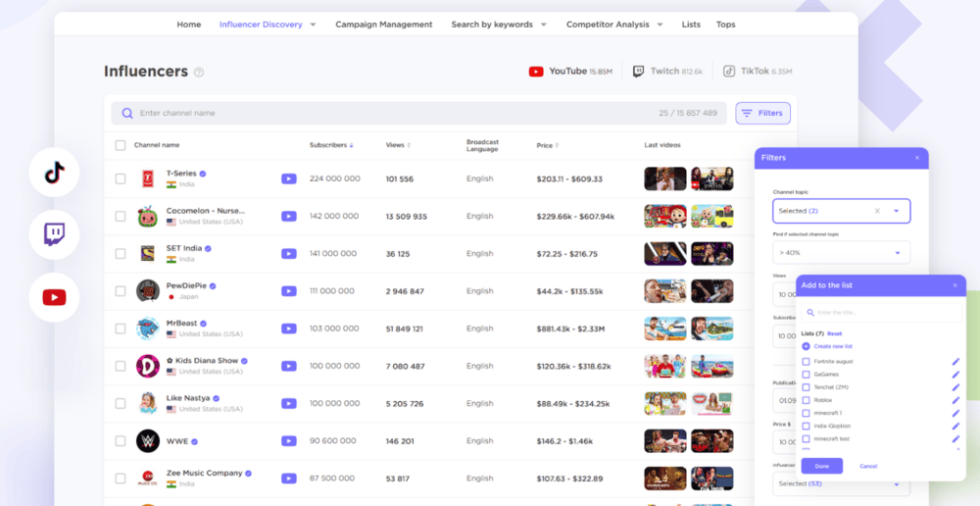Open the video play icon for WWE

[289, 441]
